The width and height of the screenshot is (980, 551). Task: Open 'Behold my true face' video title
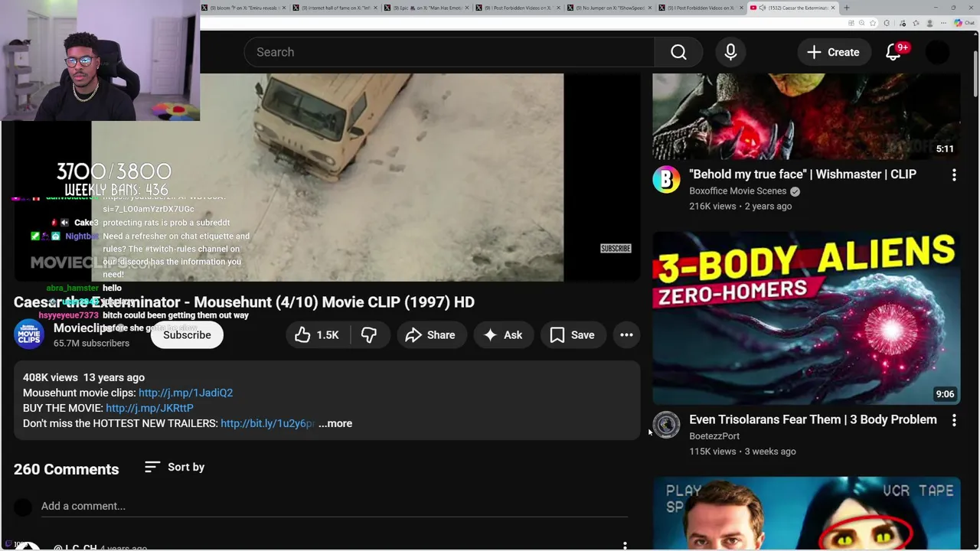tap(802, 174)
